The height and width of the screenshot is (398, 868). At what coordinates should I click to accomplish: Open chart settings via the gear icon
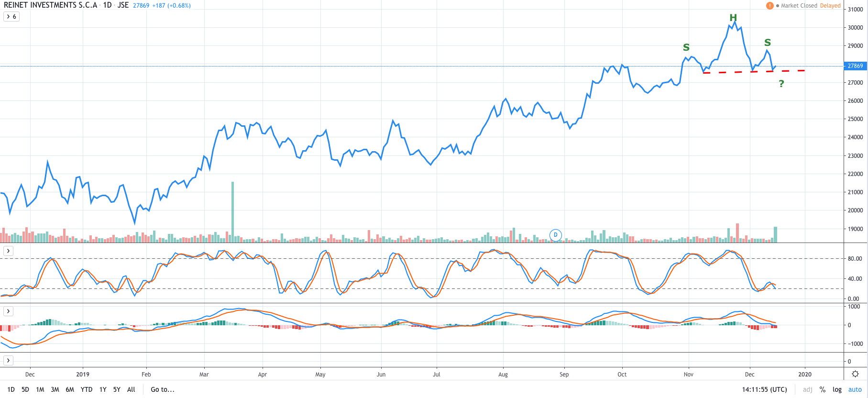(x=856, y=374)
